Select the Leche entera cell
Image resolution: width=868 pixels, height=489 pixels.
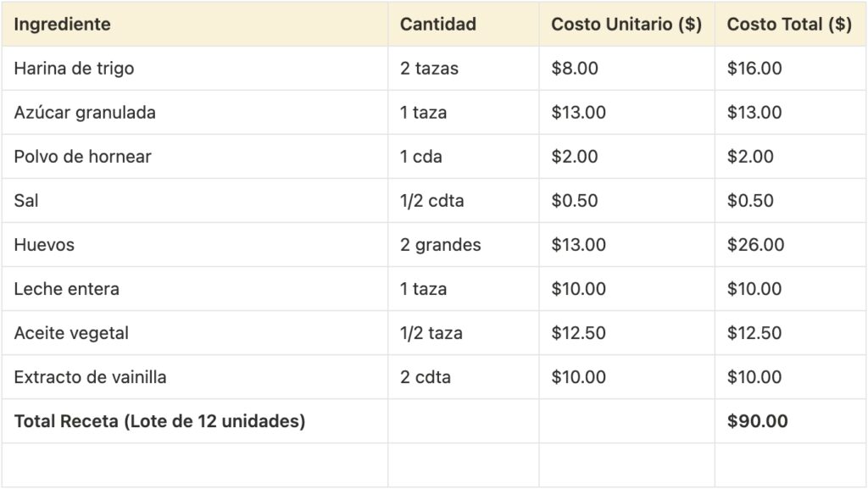(66, 289)
